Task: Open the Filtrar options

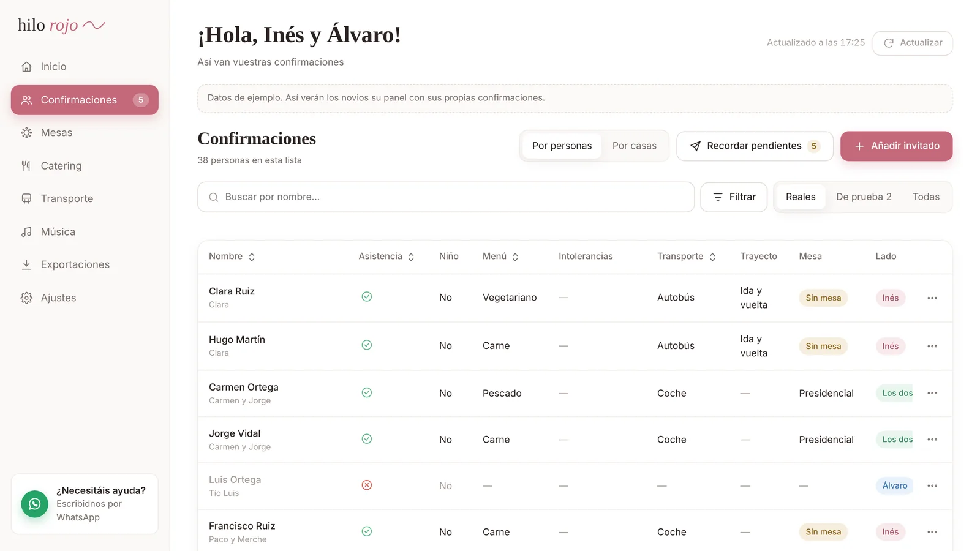Action: pyautogui.click(x=734, y=197)
